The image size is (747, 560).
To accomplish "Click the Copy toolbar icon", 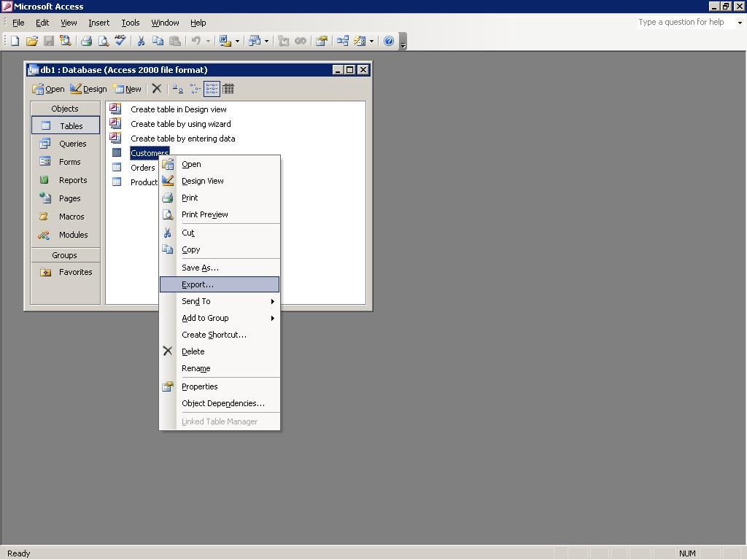I will tap(158, 41).
